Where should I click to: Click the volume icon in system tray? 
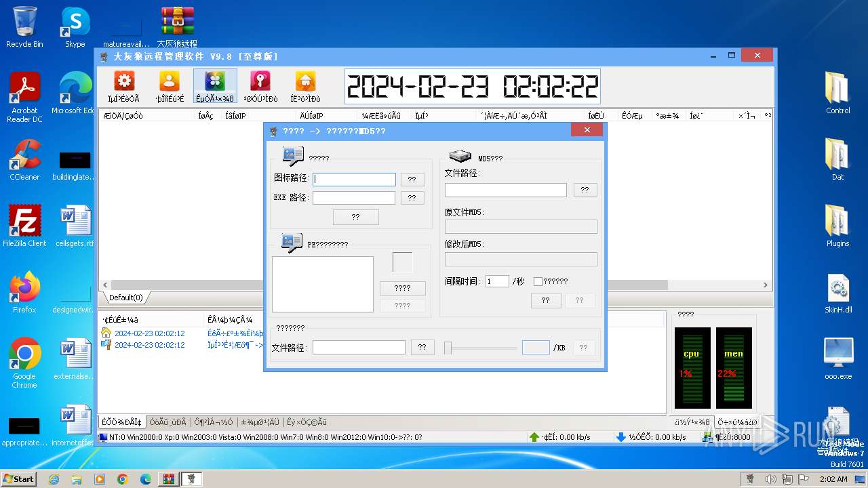[770, 479]
